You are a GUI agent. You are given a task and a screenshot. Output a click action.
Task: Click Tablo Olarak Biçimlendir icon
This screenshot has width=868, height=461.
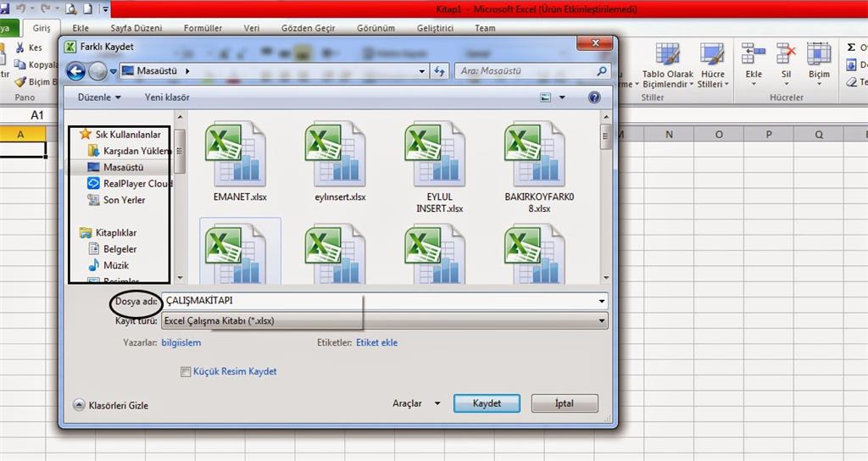[x=668, y=54]
